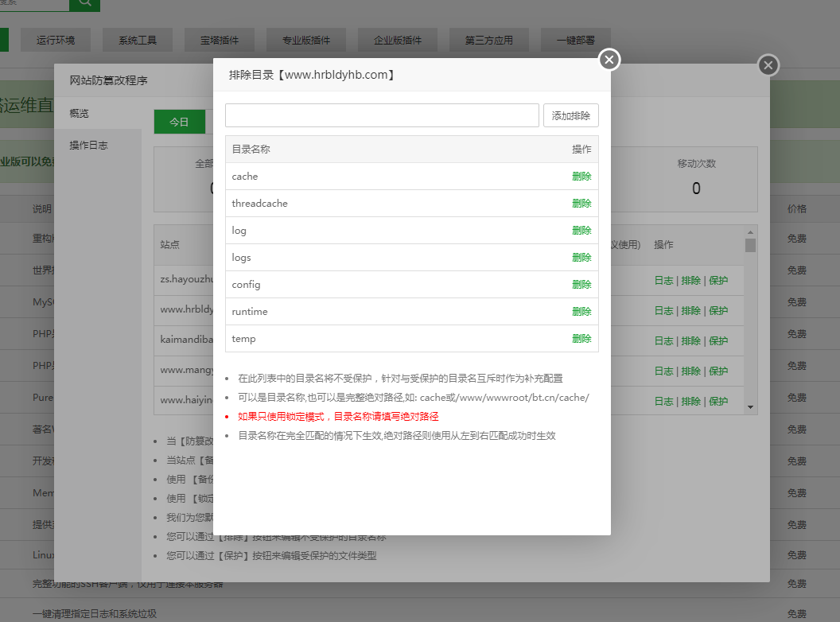Click the 移动次数 statistic label
Viewport: 840px width, 622px height.
coord(697,163)
